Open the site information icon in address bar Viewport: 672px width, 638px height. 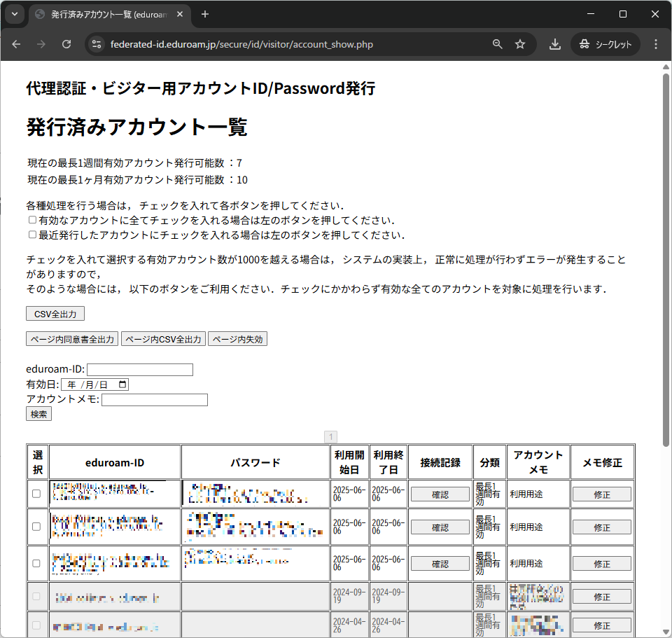97,44
